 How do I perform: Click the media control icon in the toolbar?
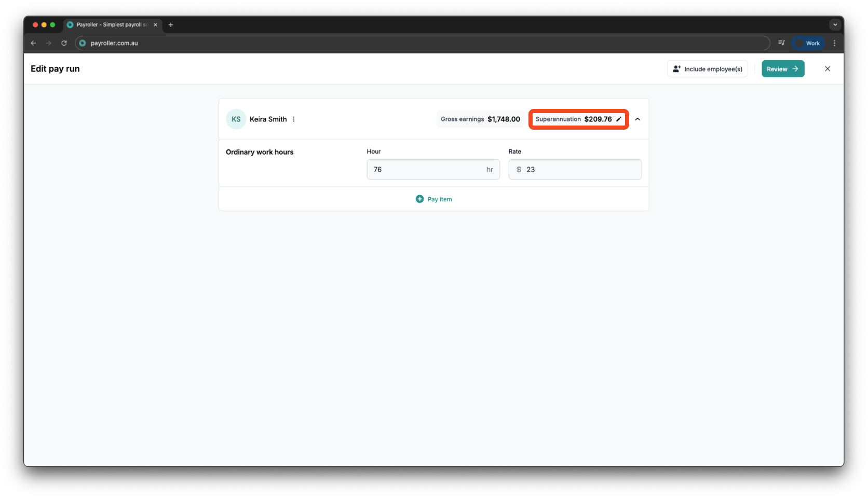pyautogui.click(x=781, y=43)
